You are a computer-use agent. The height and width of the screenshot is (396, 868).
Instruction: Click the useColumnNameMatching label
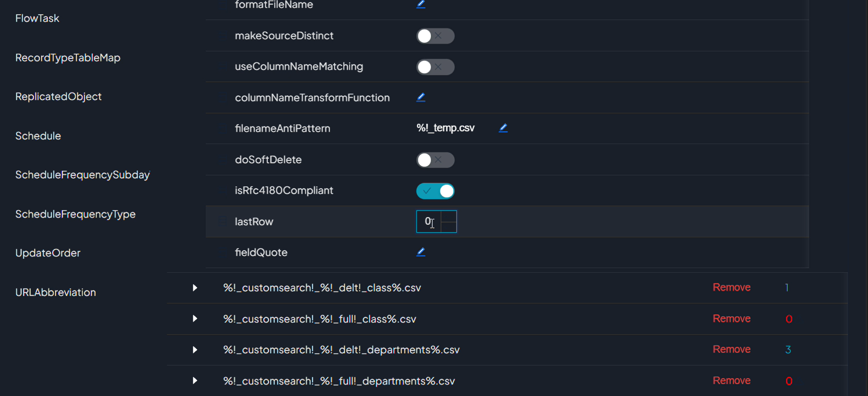(299, 67)
